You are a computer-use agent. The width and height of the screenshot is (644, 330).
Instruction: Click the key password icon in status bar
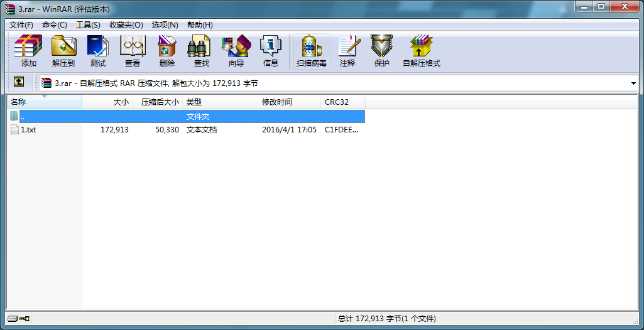point(25,318)
